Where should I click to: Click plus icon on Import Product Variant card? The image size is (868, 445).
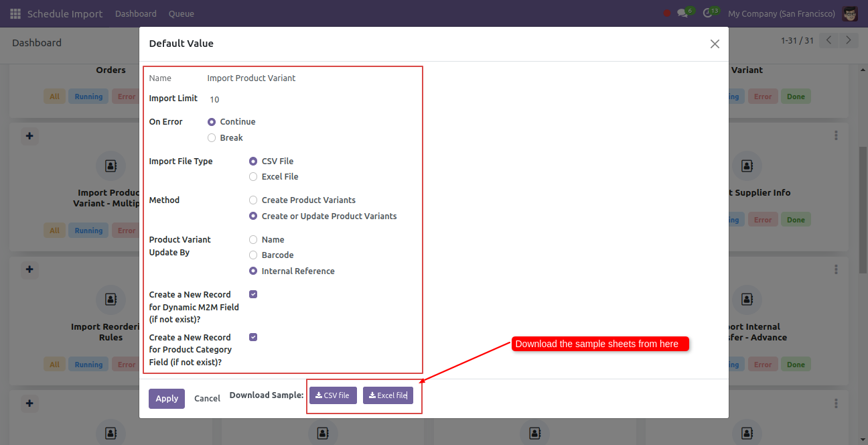coord(29,136)
